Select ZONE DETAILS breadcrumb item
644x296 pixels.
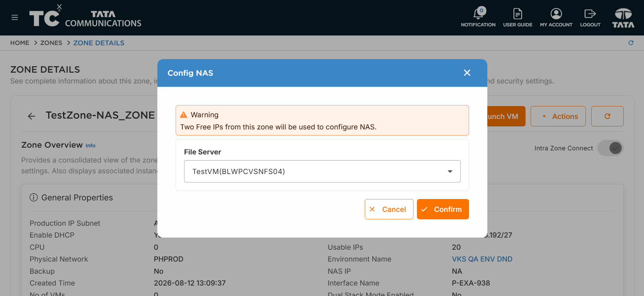point(99,43)
